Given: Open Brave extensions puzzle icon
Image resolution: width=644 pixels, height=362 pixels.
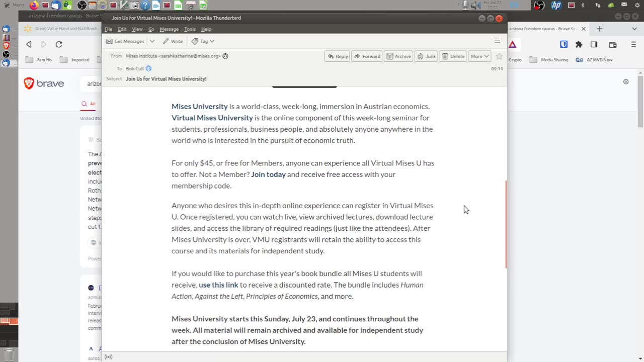Looking at the screenshot, I should tap(579, 45).
